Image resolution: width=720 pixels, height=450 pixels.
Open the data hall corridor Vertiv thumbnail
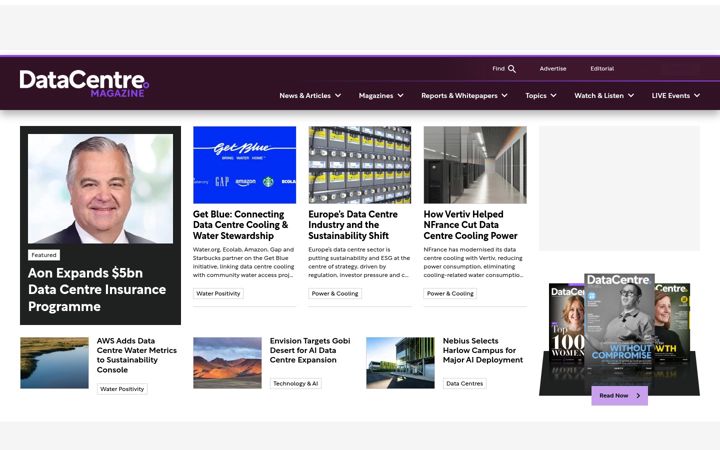[x=475, y=165]
